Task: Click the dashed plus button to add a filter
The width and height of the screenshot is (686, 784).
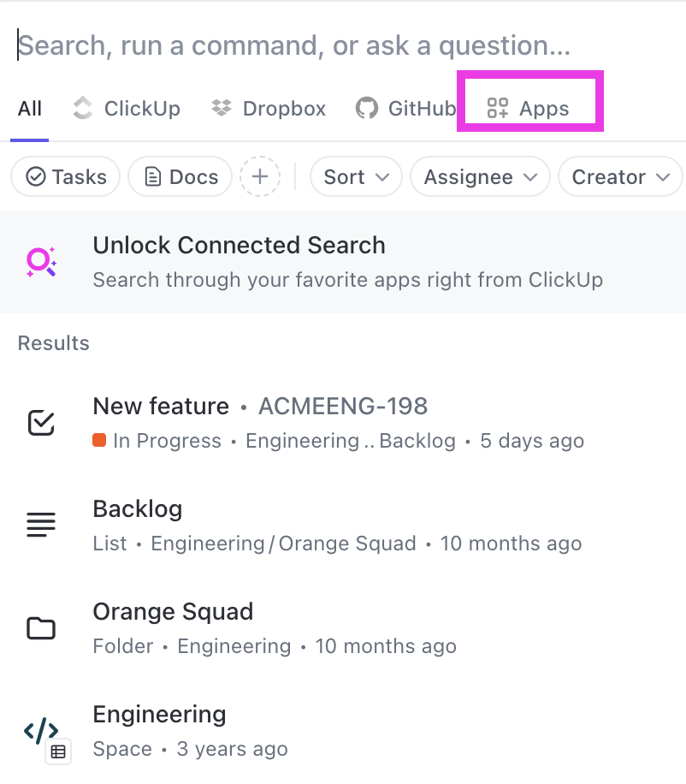Action: [x=258, y=176]
